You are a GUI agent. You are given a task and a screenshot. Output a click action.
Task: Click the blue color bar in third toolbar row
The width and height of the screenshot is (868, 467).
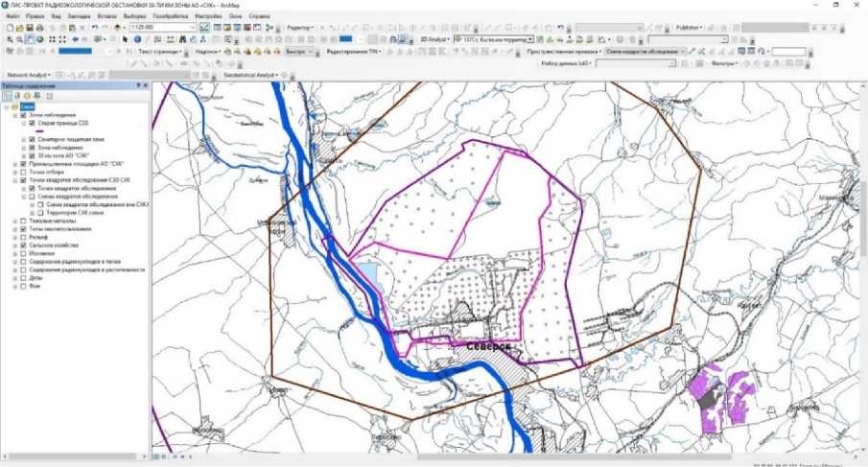(75, 51)
